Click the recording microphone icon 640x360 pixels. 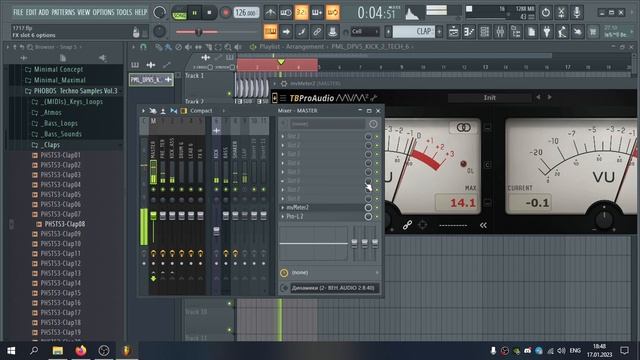pos(577,13)
